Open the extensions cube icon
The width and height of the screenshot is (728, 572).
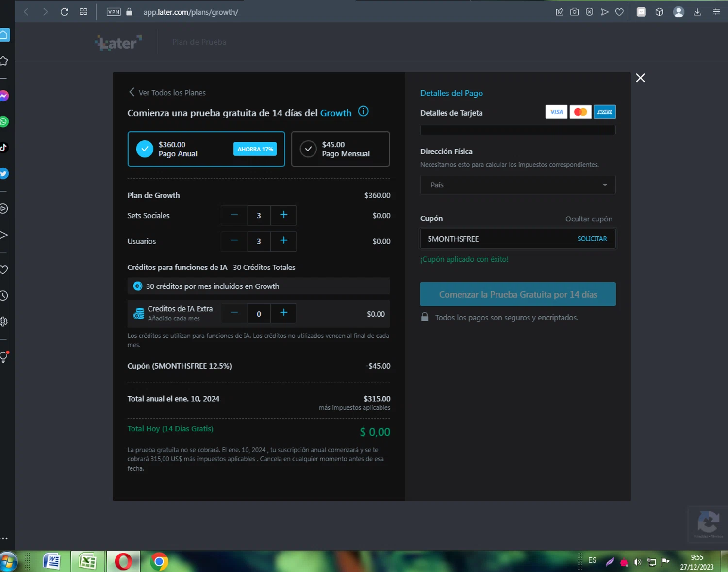659,12
